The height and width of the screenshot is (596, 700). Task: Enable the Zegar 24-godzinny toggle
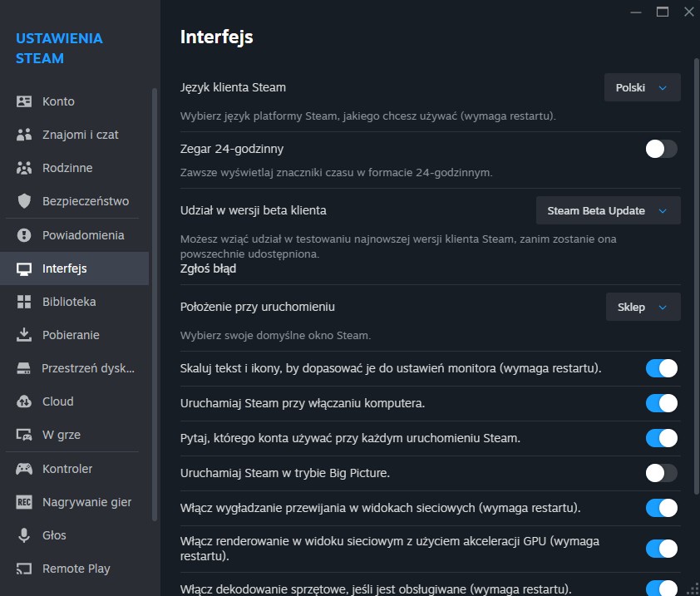pos(661,149)
